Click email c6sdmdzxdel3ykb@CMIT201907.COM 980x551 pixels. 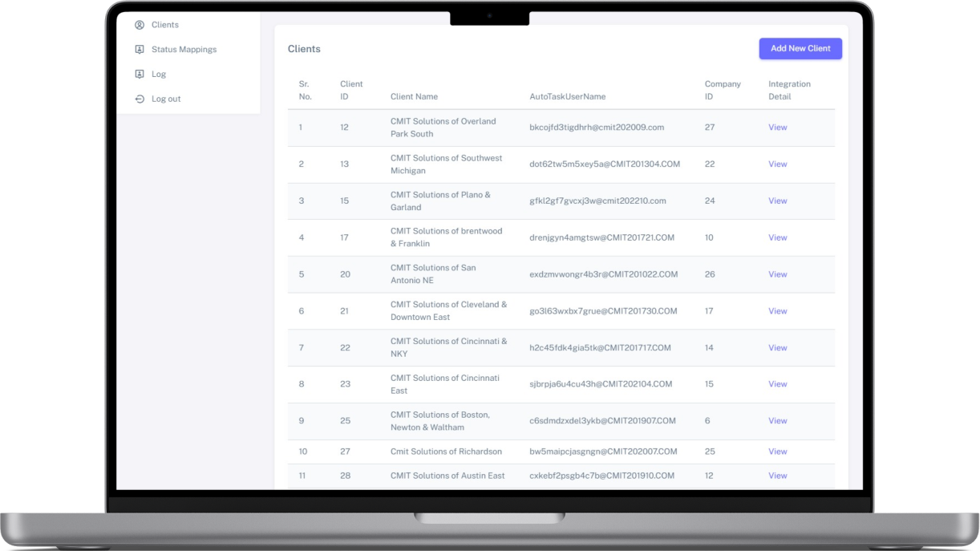pos(602,421)
